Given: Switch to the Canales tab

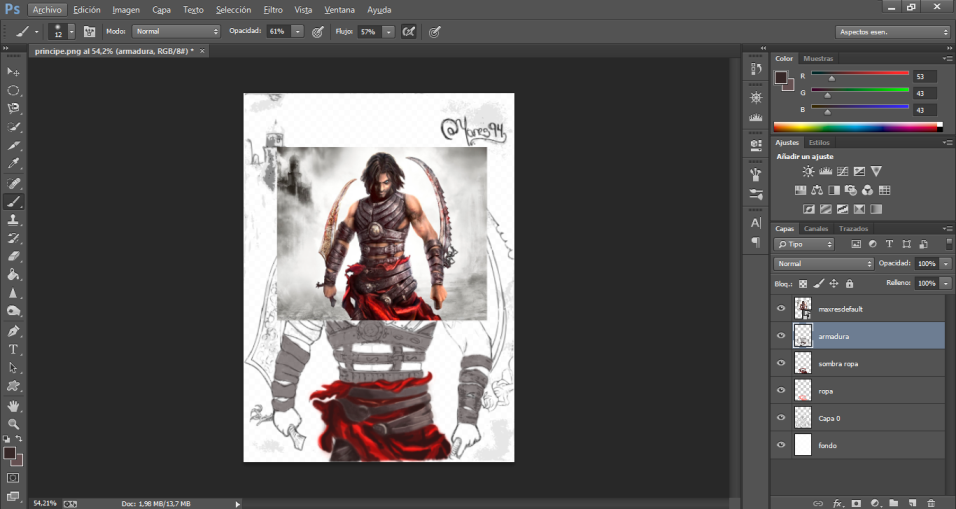Looking at the screenshot, I should click(816, 229).
